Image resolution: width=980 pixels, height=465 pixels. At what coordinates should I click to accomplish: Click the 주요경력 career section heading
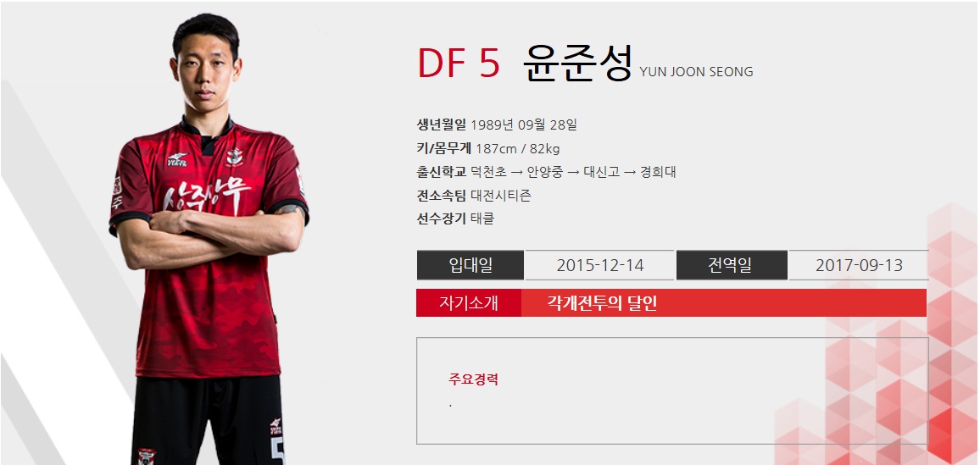[473, 379]
